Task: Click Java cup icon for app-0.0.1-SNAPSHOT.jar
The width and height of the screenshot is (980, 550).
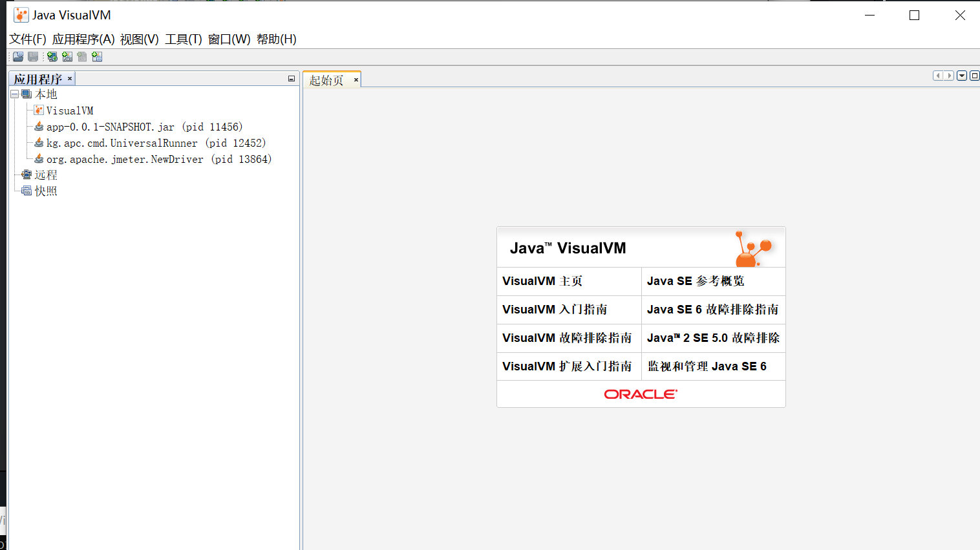Action: 39,127
